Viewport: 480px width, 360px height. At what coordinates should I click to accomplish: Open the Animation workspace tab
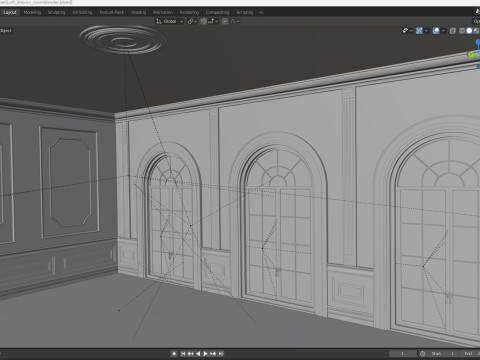(x=163, y=12)
